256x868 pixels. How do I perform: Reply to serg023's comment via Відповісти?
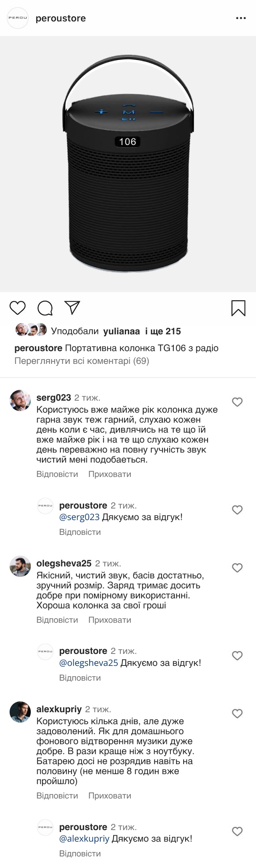[x=57, y=474]
